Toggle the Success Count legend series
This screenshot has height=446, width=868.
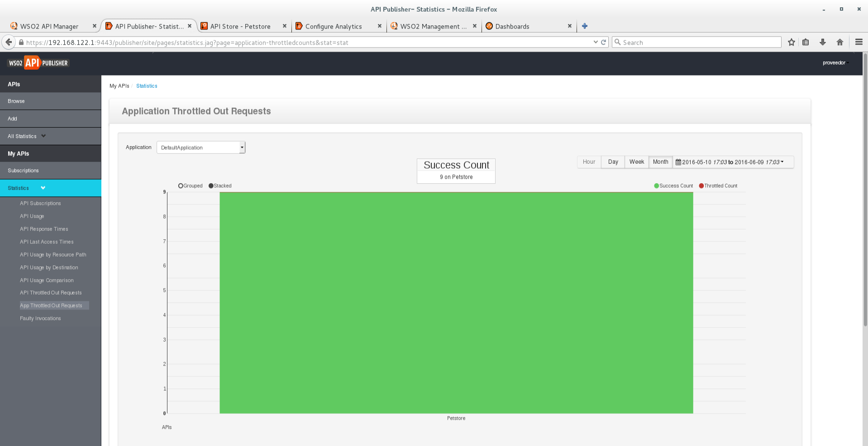673,186
